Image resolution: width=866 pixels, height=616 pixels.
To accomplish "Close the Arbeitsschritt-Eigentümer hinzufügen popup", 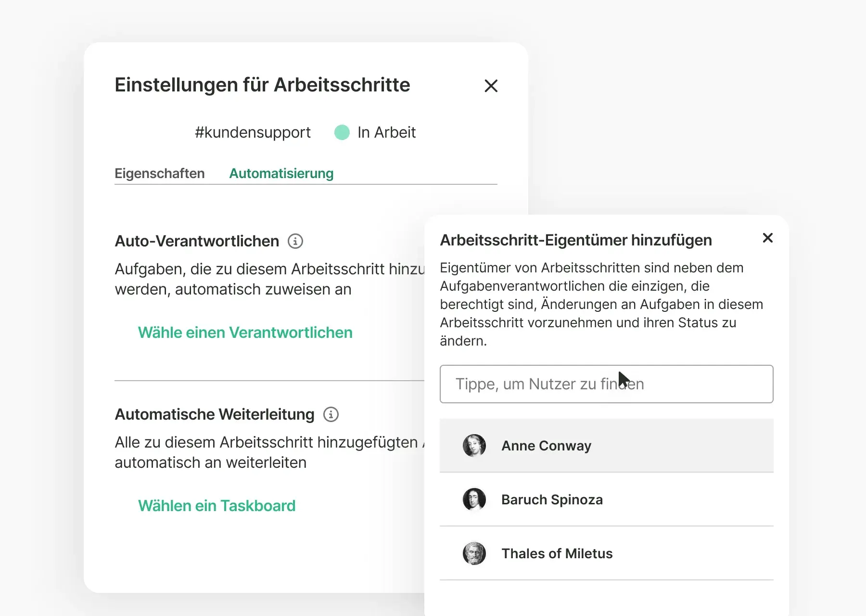I will (767, 238).
